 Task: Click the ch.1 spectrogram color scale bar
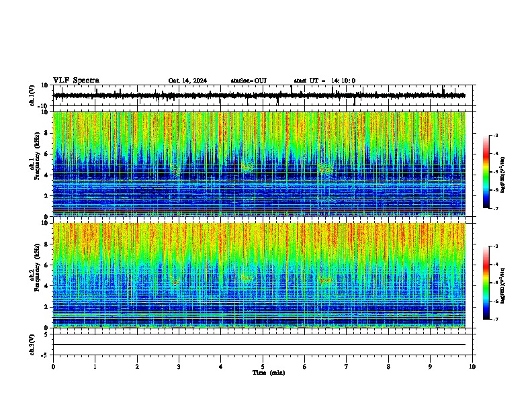(x=486, y=172)
